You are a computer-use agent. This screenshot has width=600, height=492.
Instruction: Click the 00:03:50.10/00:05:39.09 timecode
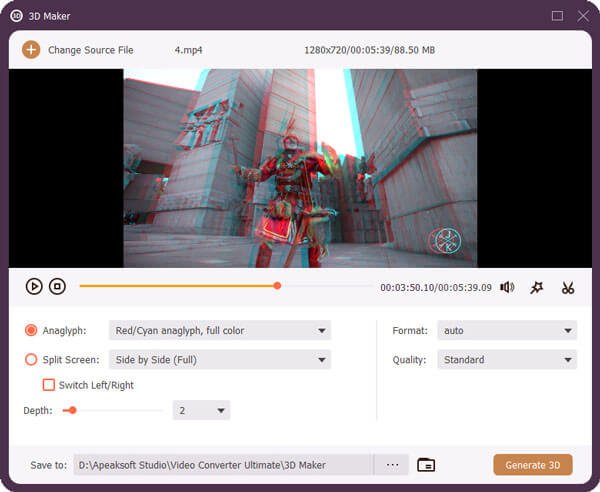click(436, 288)
